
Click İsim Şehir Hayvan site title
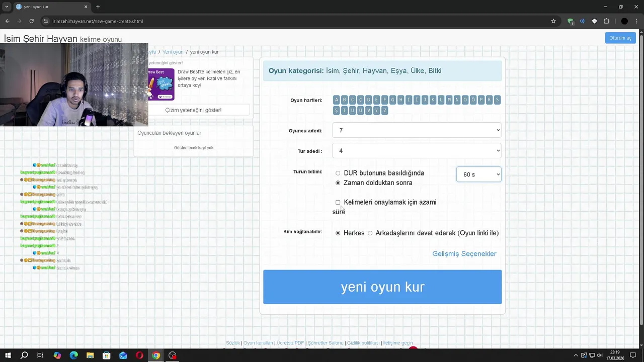(41, 39)
